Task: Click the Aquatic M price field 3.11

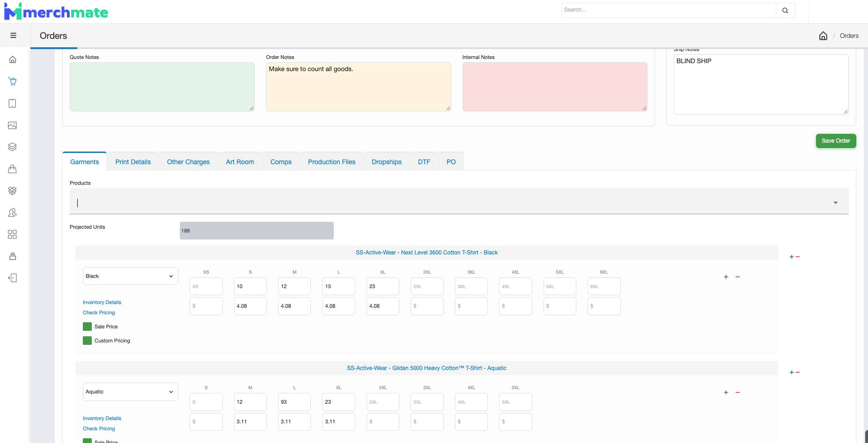Action: click(x=250, y=421)
